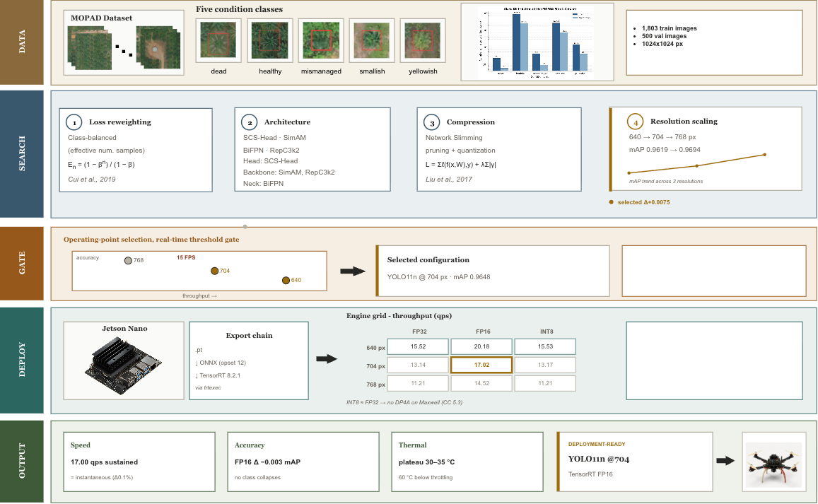Click the INT8 column header
Viewport: 818px width, 504px height.
click(x=547, y=332)
